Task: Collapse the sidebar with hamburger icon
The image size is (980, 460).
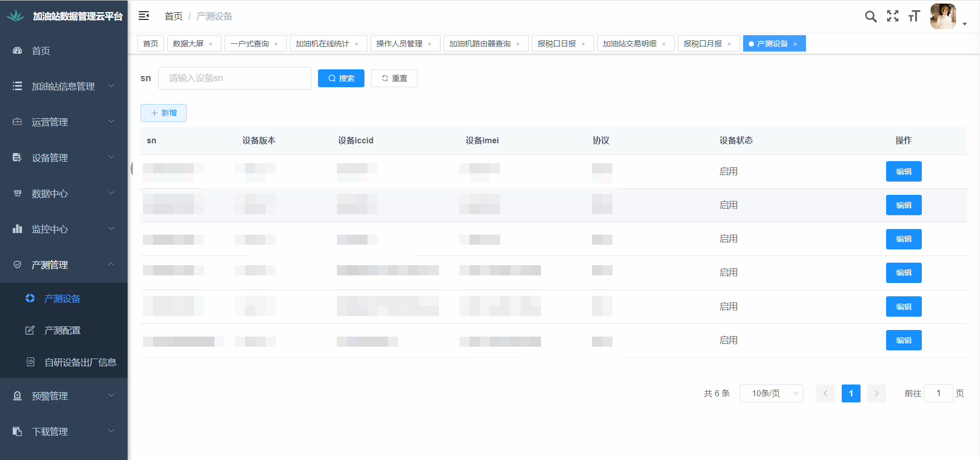Action: click(144, 16)
